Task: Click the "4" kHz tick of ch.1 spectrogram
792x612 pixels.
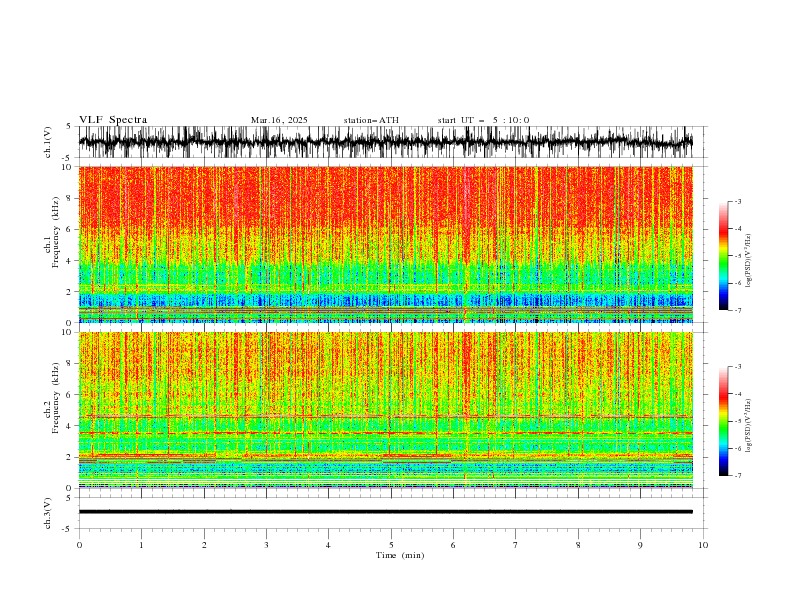Action: [70, 261]
